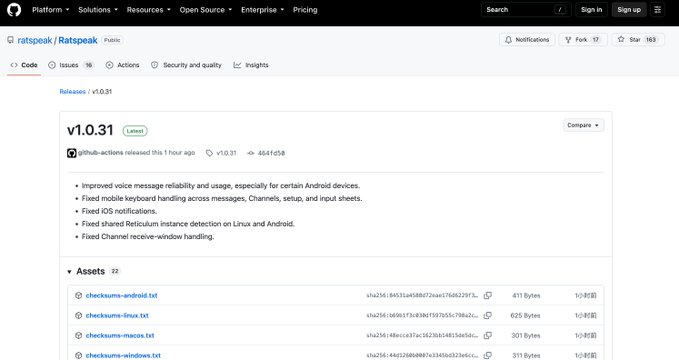Click the commit icon beside 464fd58
Screen dimensions: 679x360
[x=251, y=153]
